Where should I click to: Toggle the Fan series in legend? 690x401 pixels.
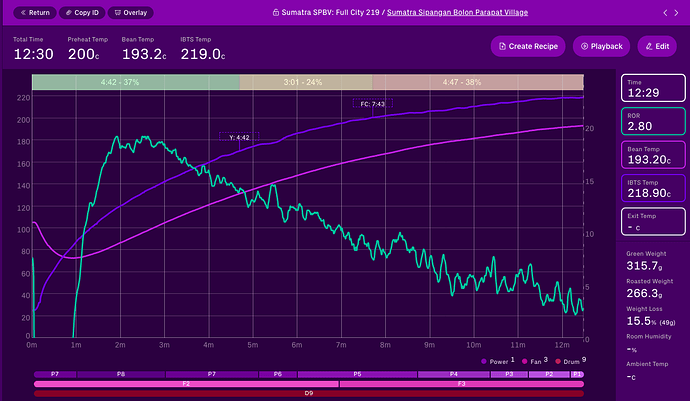pos(531,360)
